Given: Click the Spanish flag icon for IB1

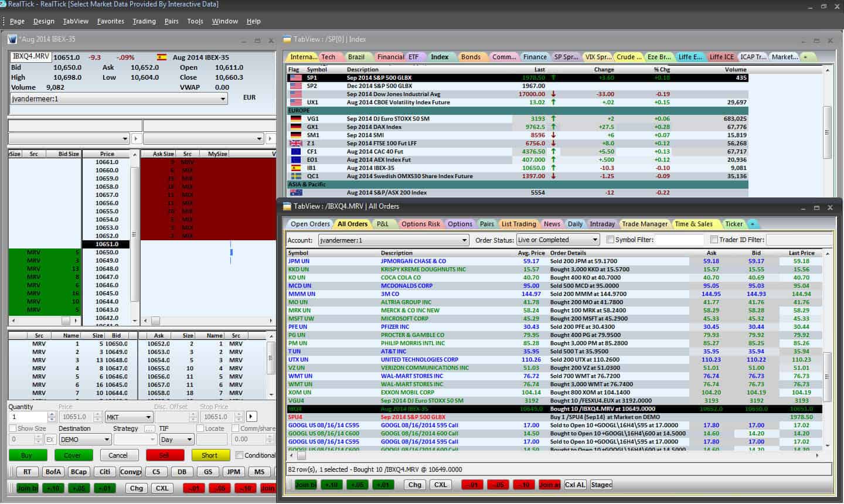Looking at the screenshot, I should (x=296, y=168).
